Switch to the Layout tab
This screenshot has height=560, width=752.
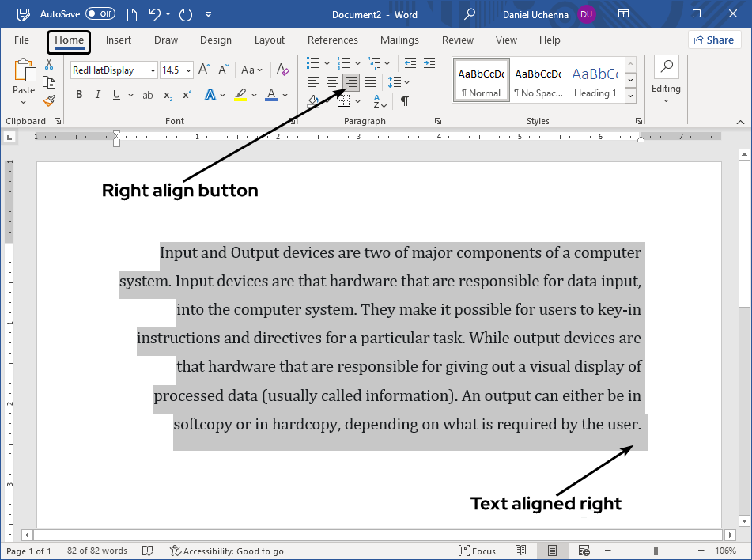point(270,40)
